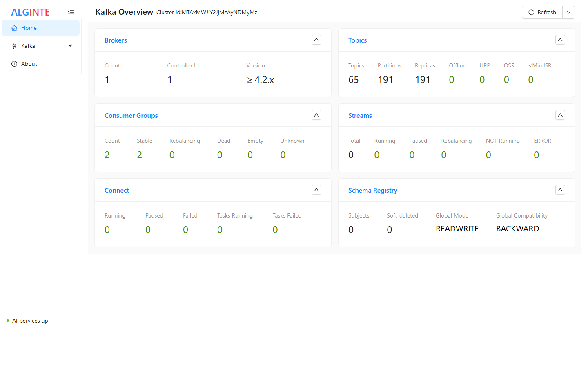Click the Brokers Count value 1
This screenshot has width=588, height=368.
107,80
